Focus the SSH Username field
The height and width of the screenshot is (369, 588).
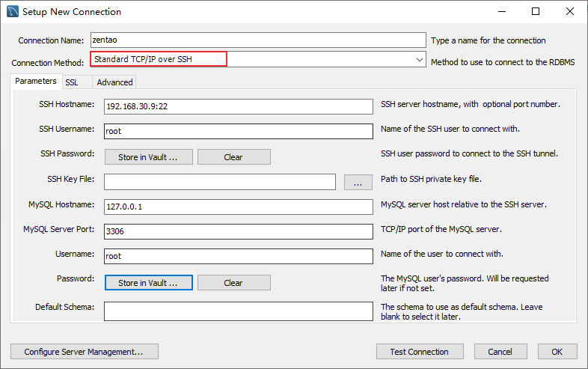[x=239, y=132]
